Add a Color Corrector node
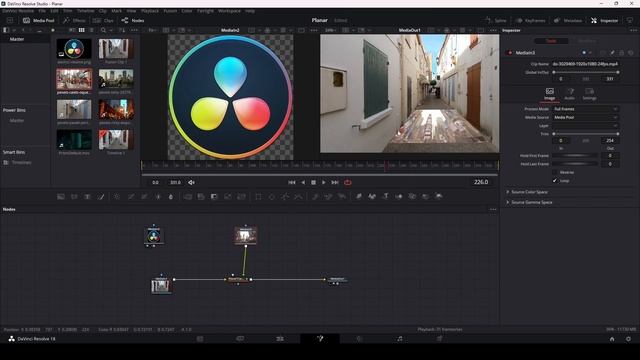 (x=117, y=197)
